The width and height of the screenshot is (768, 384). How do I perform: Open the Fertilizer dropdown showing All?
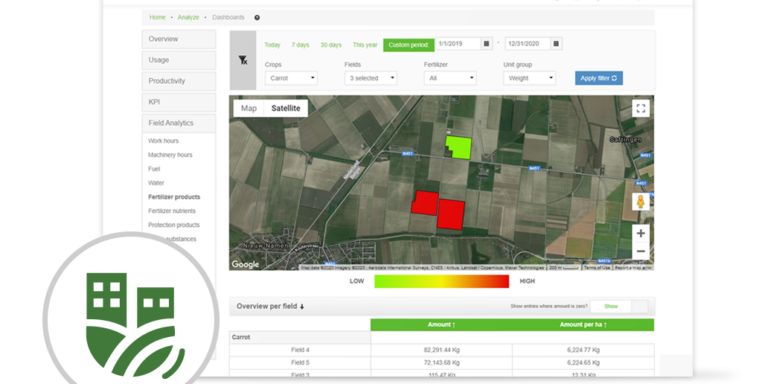tap(450, 78)
